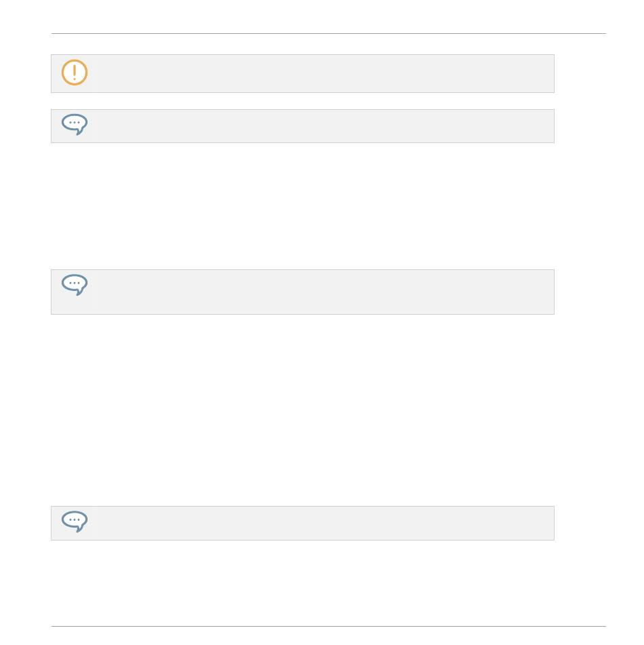Click the white gap between header rule and warning box
The height and width of the screenshot is (645, 644).
pyautogui.click(x=302, y=45)
